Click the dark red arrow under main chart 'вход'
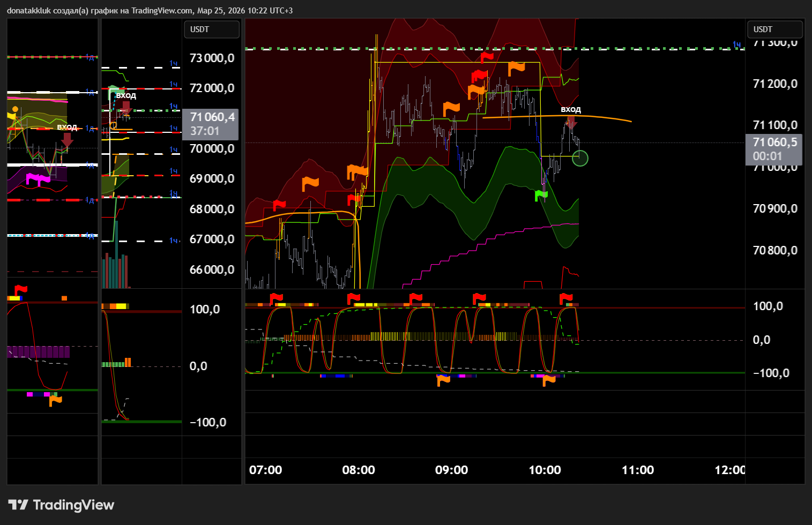The image size is (812, 525). pos(571,123)
